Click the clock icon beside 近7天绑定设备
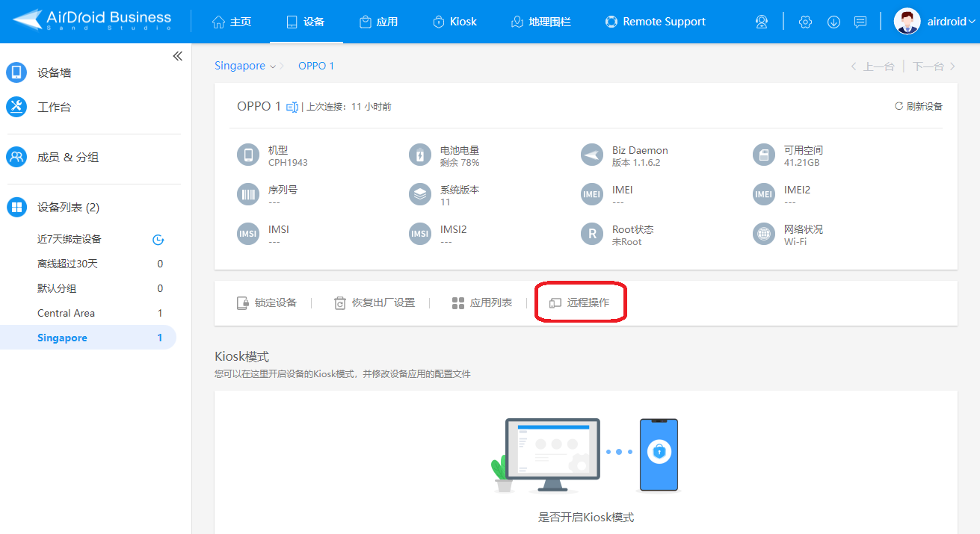Viewport: 980px width, 534px height. coord(158,240)
